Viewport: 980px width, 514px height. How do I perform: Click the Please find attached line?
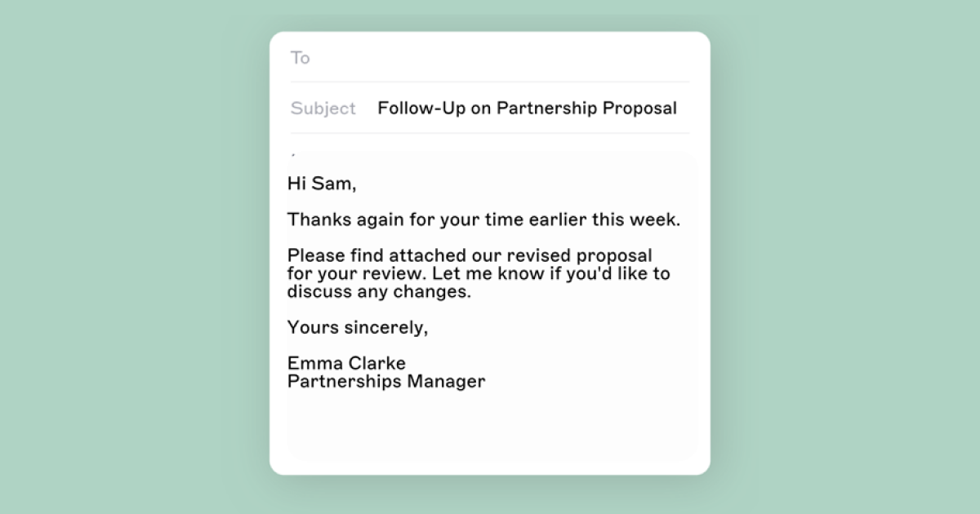tap(470, 255)
